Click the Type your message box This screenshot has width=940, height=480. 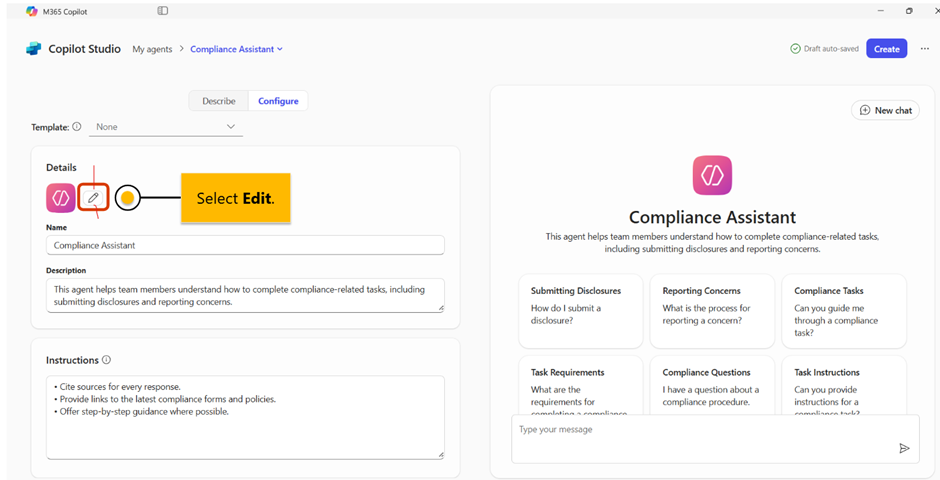pos(715,439)
